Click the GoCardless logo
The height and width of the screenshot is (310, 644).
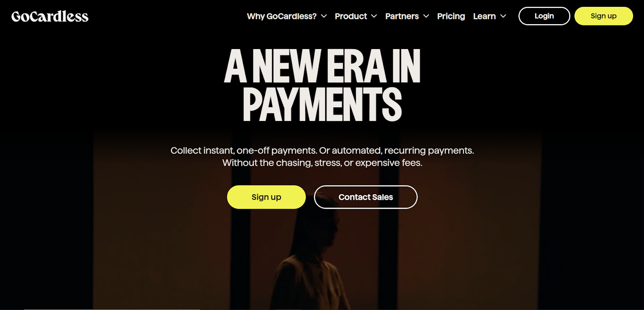point(50,16)
